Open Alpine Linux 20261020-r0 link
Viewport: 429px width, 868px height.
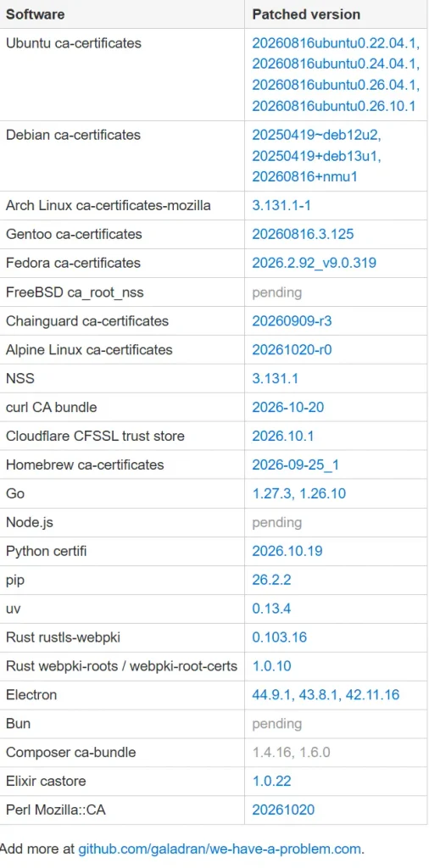[x=292, y=350]
